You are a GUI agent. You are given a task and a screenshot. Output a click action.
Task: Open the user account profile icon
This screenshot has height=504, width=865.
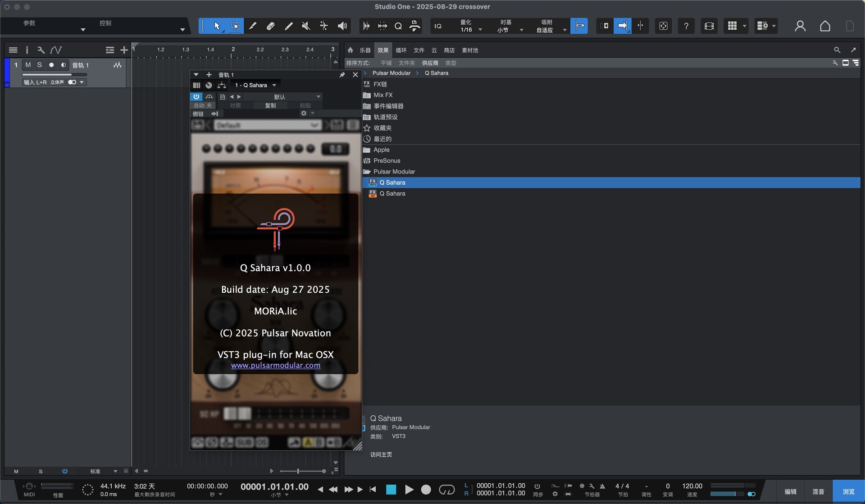coord(800,26)
